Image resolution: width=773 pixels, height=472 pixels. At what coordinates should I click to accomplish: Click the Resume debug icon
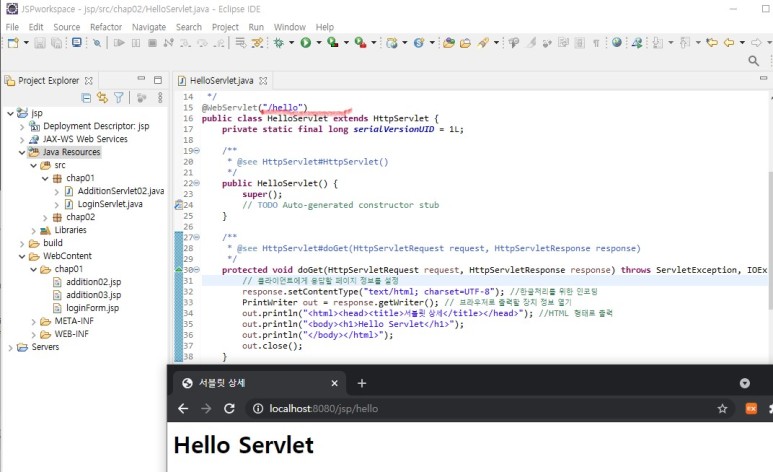pos(119,43)
